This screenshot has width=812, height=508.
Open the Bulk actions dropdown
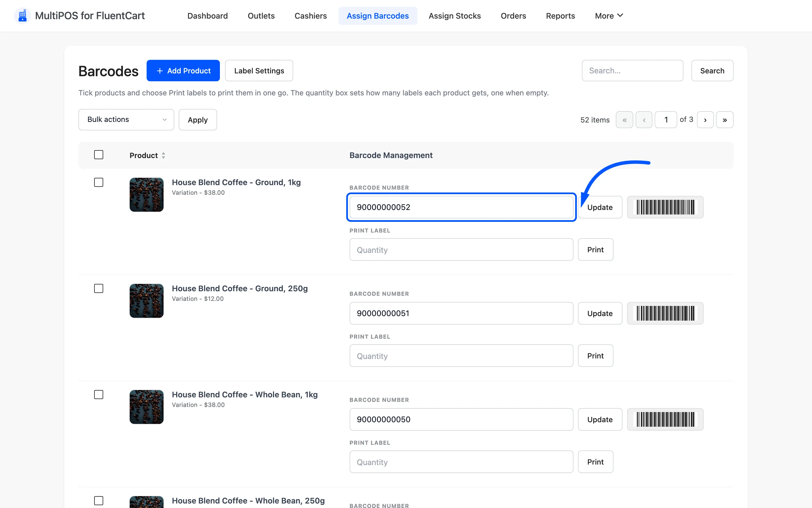[x=126, y=120]
